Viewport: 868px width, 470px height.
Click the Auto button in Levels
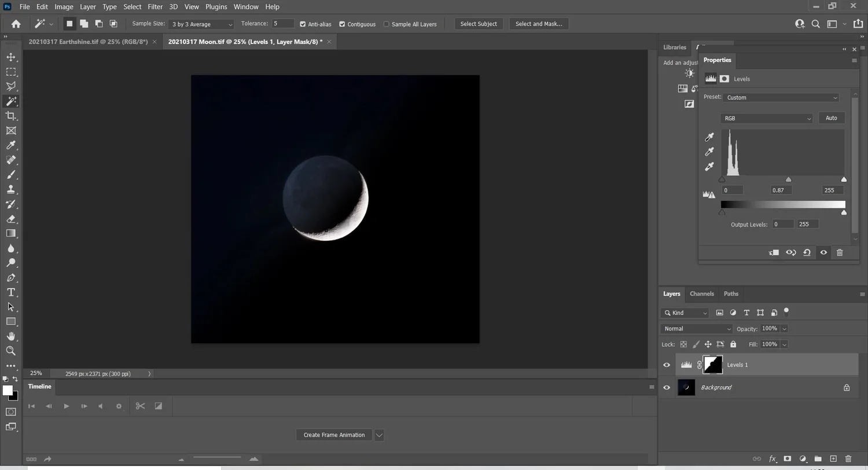832,117
